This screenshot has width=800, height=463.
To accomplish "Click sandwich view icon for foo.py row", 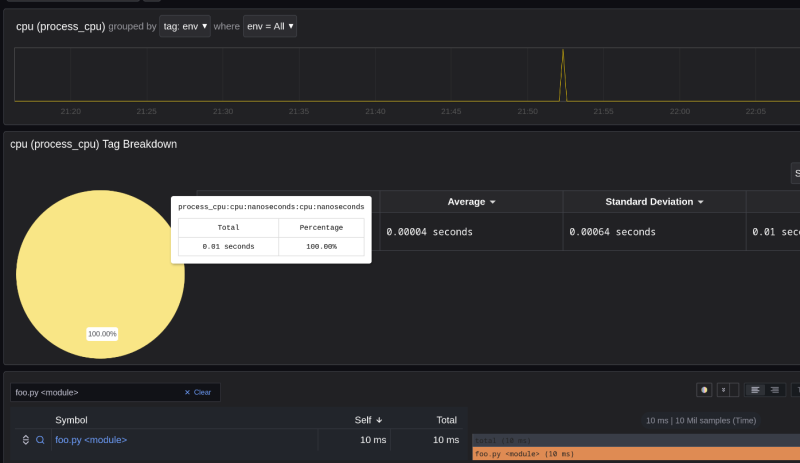I will point(25,440).
